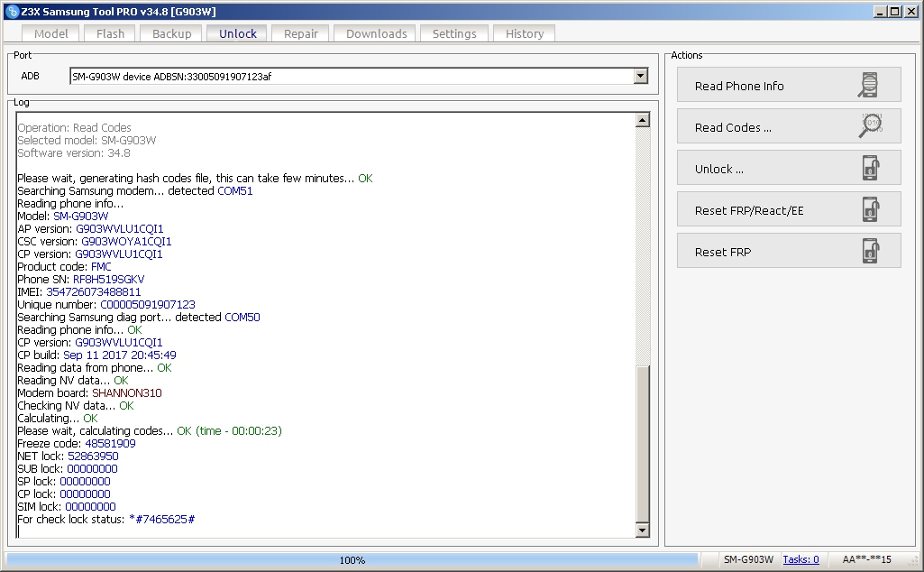
Task: Click the IMEI number 354726073488811
Action: tap(93, 292)
